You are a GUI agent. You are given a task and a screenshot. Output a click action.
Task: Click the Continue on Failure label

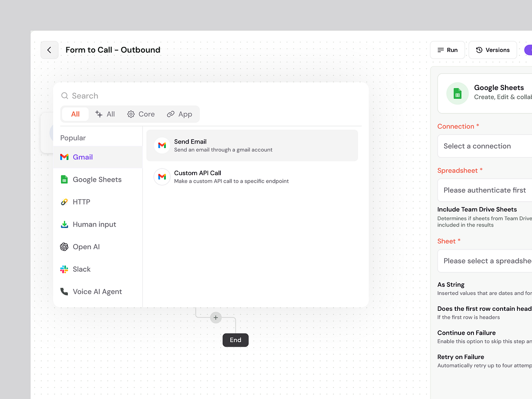466,333
